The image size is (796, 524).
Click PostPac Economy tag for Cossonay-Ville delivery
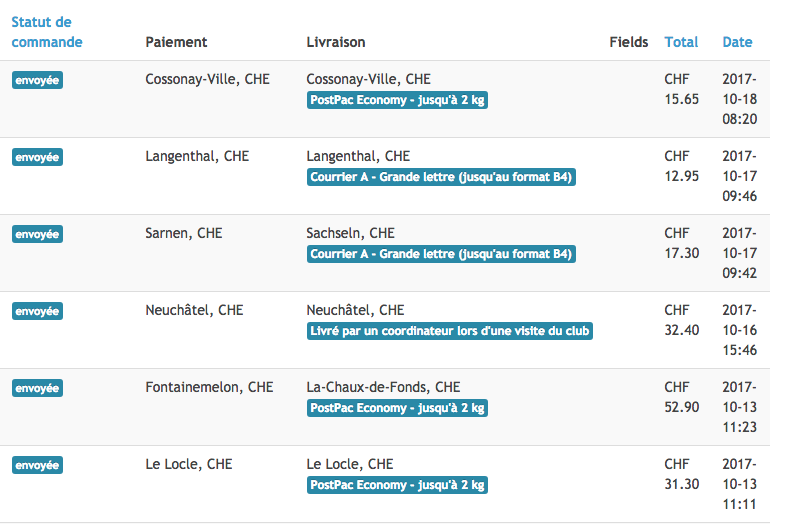coord(397,100)
